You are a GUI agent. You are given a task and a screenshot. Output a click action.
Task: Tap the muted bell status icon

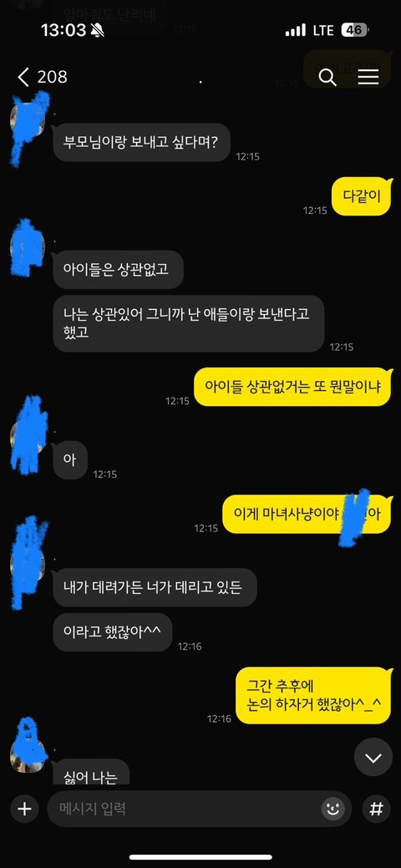[98, 30]
